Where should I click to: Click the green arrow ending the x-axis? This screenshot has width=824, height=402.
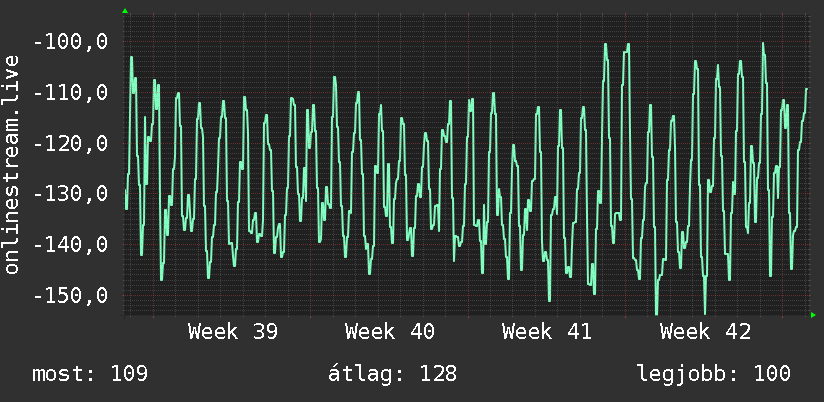tap(813, 315)
